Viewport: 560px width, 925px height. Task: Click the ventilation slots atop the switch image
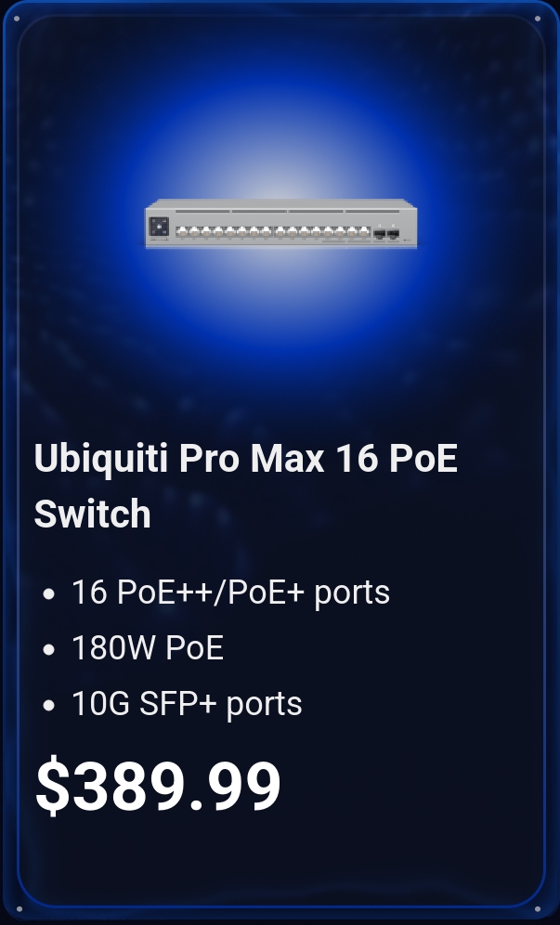(x=287, y=211)
